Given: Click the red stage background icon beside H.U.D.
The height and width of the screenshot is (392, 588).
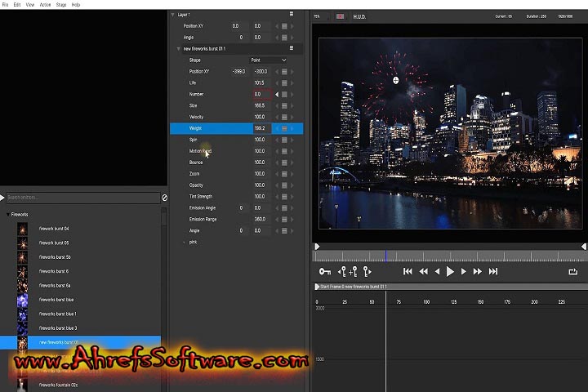Looking at the screenshot, I should (x=340, y=16).
